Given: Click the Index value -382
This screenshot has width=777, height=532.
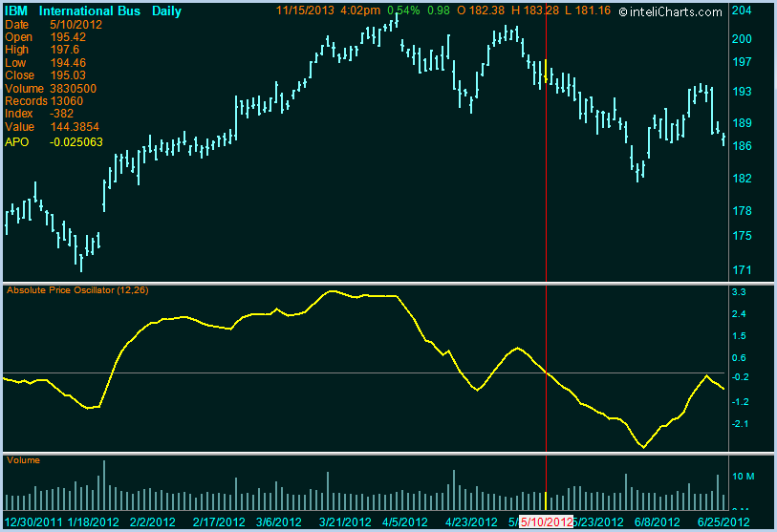Looking at the screenshot, I should coord(61,114).
